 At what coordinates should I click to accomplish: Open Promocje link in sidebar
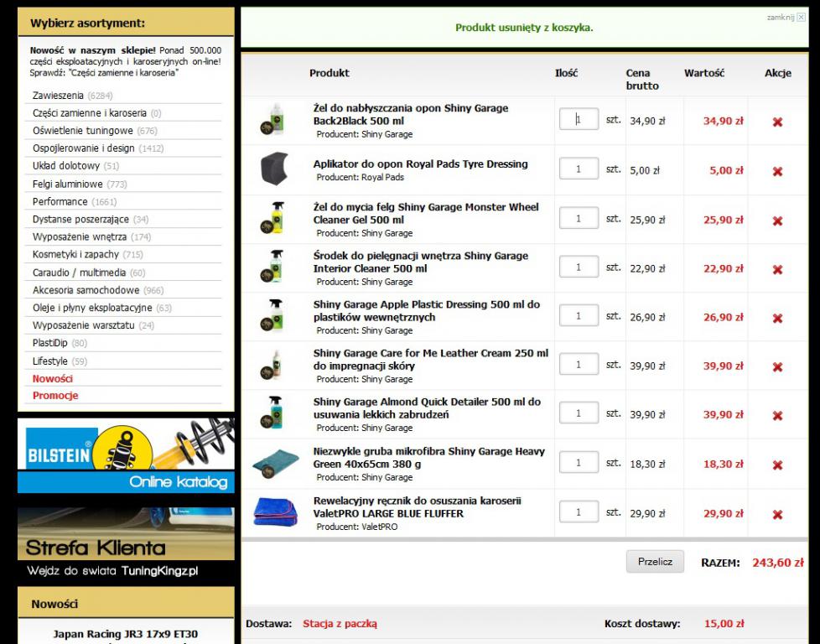54,396
